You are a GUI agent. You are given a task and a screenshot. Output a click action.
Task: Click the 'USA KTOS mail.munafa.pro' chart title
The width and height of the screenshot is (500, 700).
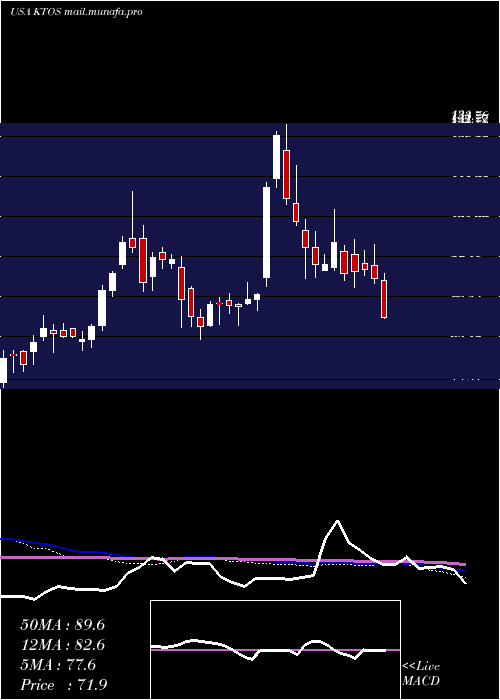pyautogui.click(x=76, y=12)
